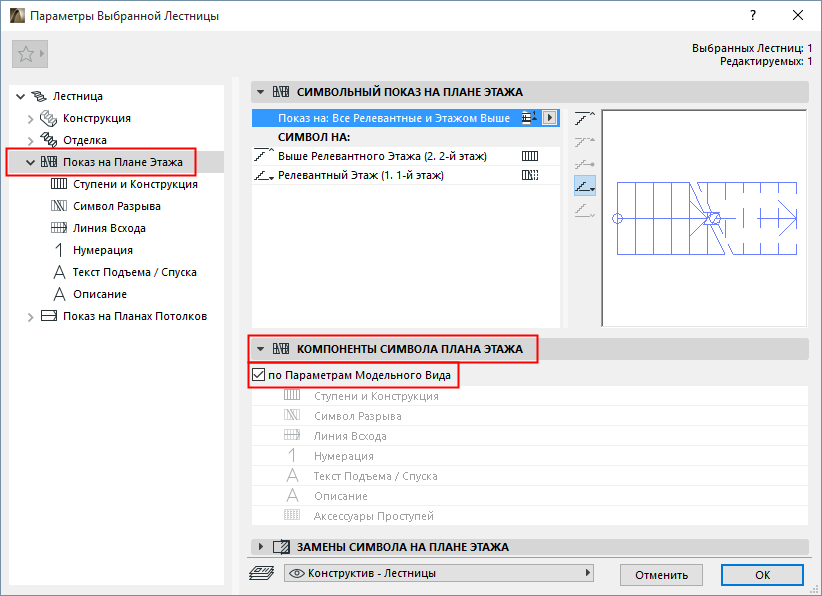Viewport: 822px width, 596px height.
Task: Click the Отделка icon in tree
Action: (48, 140)
